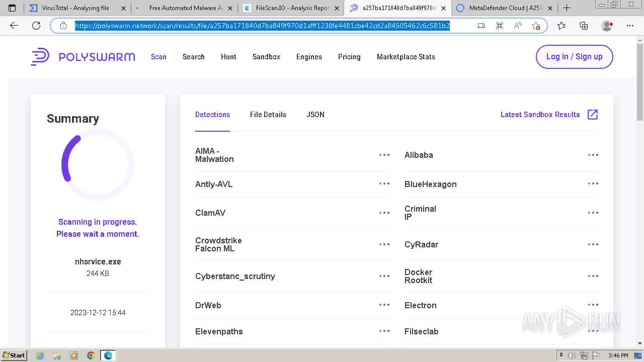Viewport: 644px width, 362px height.
Task: Open the Engines nav item
Action: pyautogui.click(x=309, y=57)
